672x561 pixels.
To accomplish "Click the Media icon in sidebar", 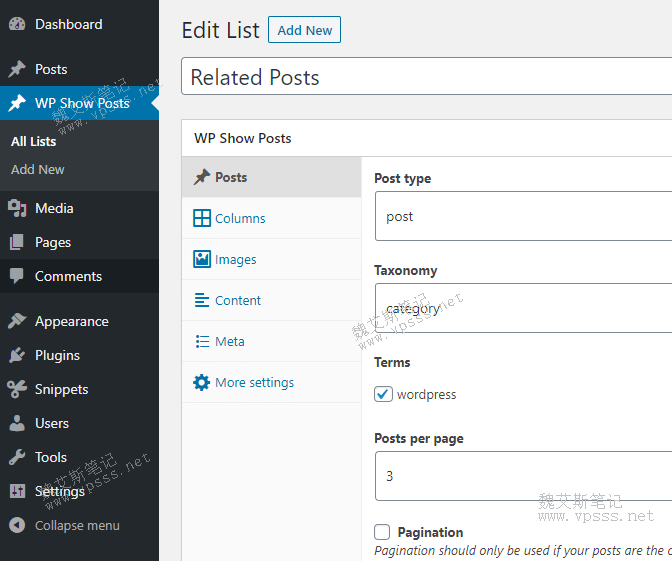I will (17, 208).
